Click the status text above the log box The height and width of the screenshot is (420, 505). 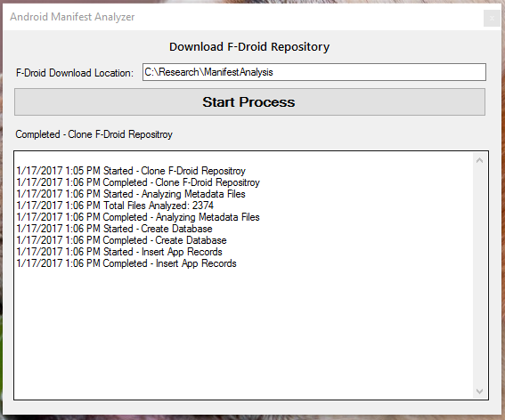94,134
